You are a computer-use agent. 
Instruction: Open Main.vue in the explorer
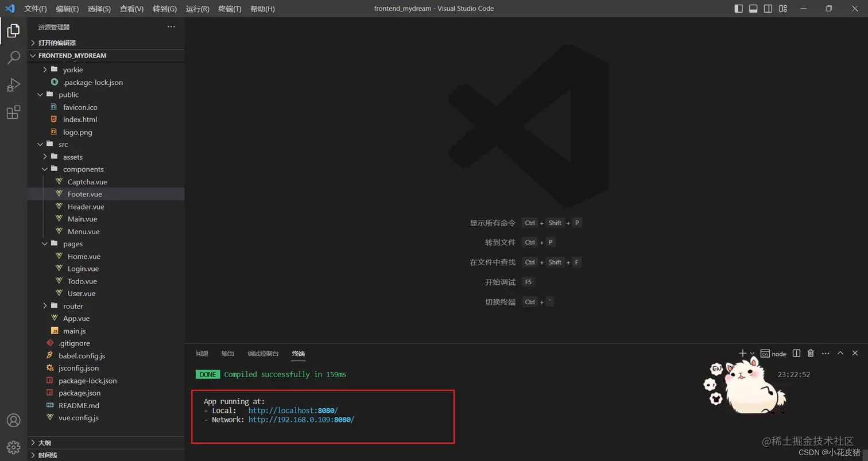click(106, 219)
